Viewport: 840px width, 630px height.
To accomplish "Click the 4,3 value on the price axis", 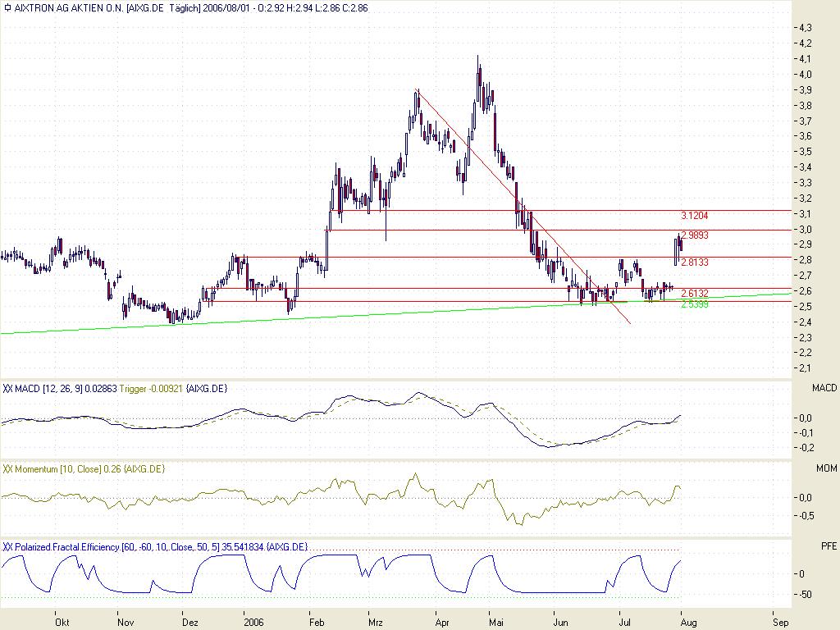I will pos(806,27).
